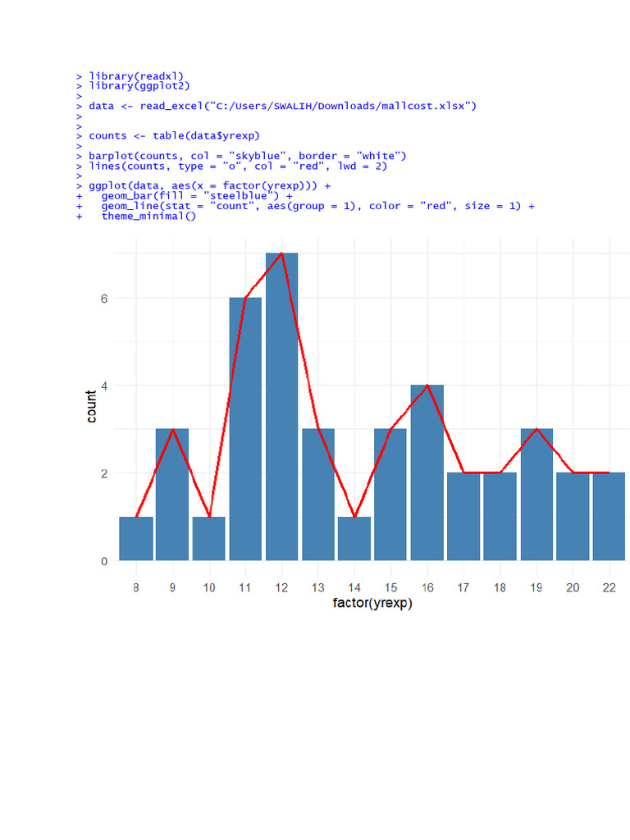The height and width of the screenshot is (840, 630).
Task: Click the x-axis tick label 16
Action: [427, 587]
